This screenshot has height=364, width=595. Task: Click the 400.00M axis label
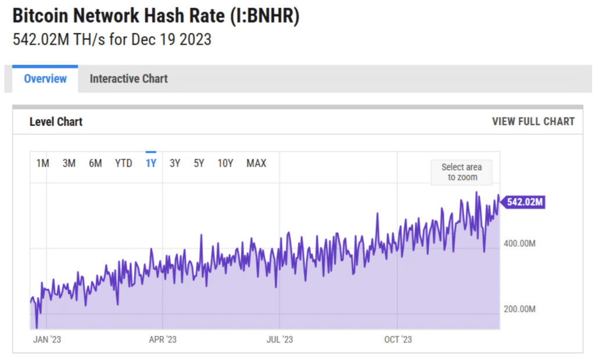(521, 244)
